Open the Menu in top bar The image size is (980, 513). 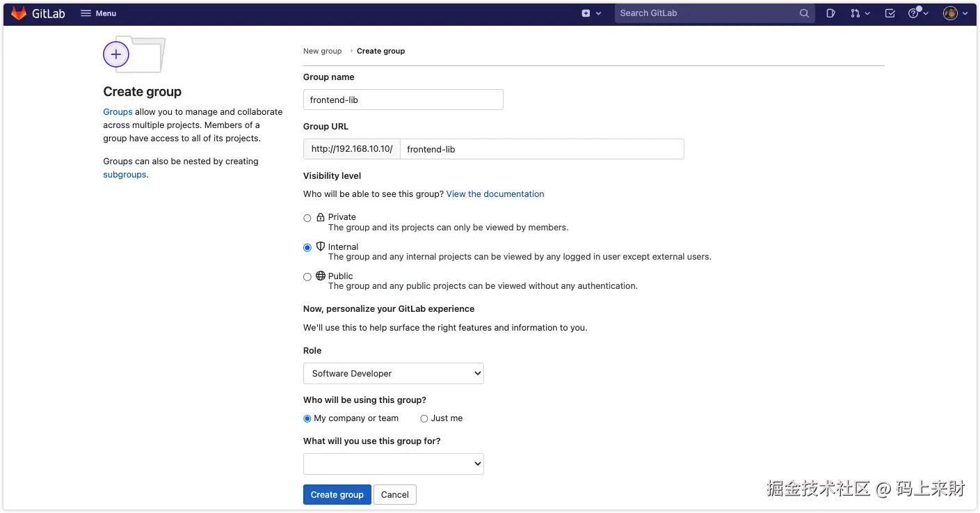pos(98,13)
